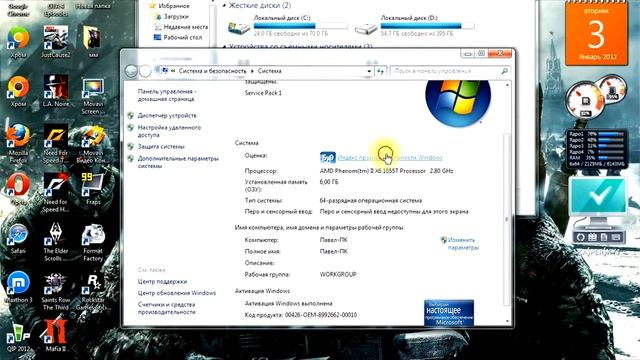Click the Forward arrow in System window
The image size is (640, 360).
(x=145, y=71)
